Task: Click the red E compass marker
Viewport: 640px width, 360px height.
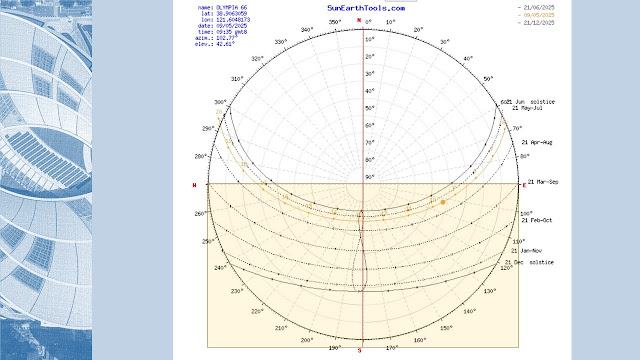Action: (x=524, y=185)
